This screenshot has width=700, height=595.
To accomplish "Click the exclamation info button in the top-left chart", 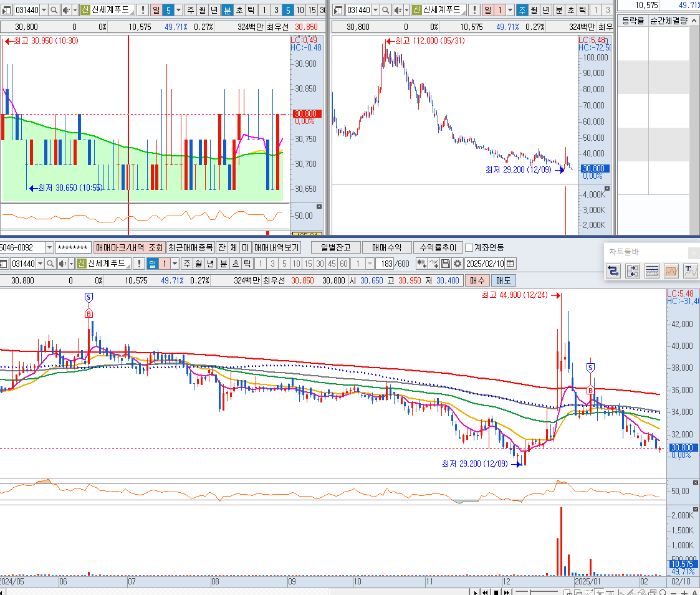I will (x=143, y=10).
